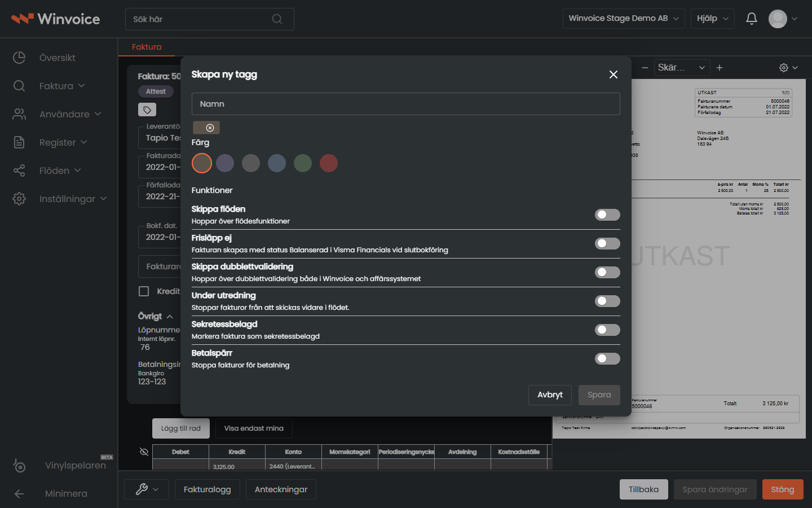Click the search magnifier icon in top bar
Image resolution: width=812 pixels, height=508 pixels.
tap(277, 19)
